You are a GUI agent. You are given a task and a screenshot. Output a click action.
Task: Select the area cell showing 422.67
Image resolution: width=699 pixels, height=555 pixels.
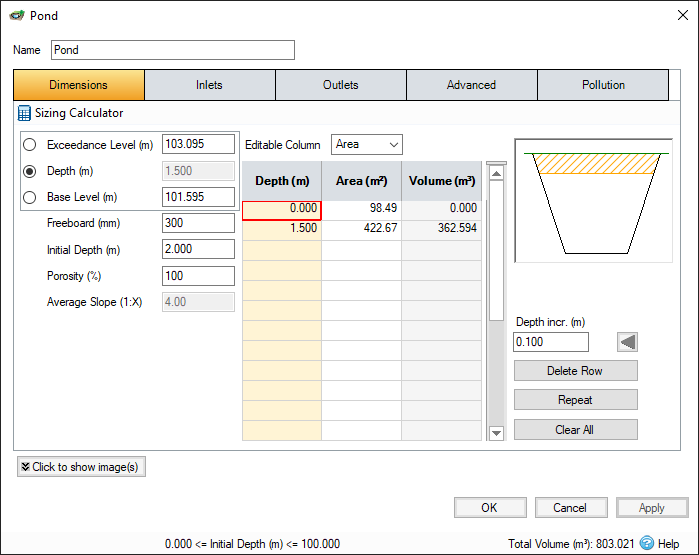pyautogui.click(x=362, y=228)
